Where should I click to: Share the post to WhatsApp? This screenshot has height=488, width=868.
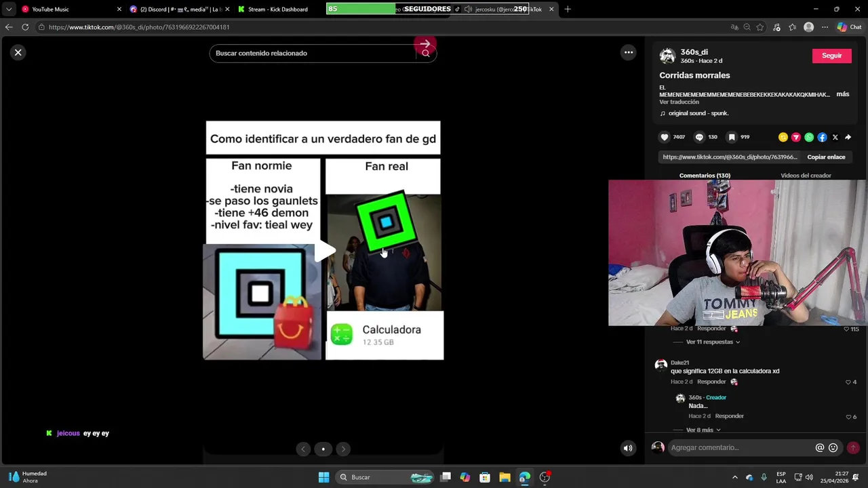pos(809,137)
